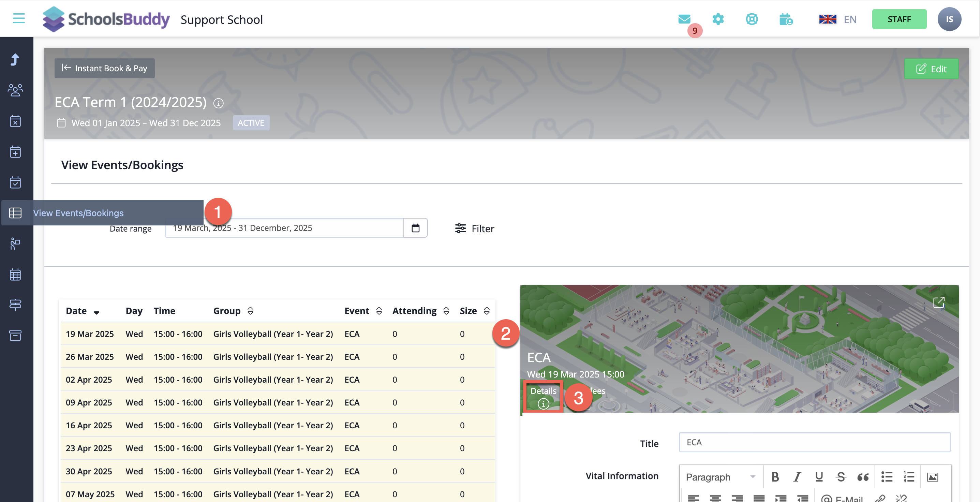This screenshot has width=980, height=502.
Task: Open event in new window icon
Action: click(938, 302)
